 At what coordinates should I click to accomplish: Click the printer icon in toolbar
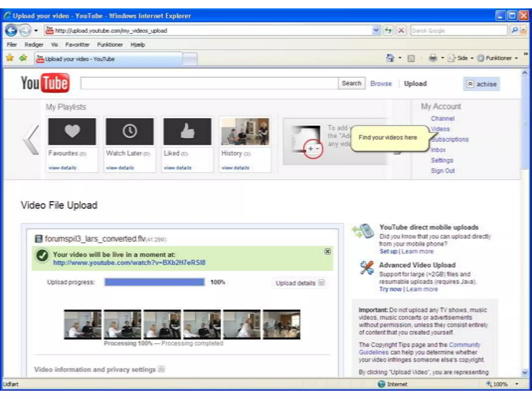(x=433, y=58)
